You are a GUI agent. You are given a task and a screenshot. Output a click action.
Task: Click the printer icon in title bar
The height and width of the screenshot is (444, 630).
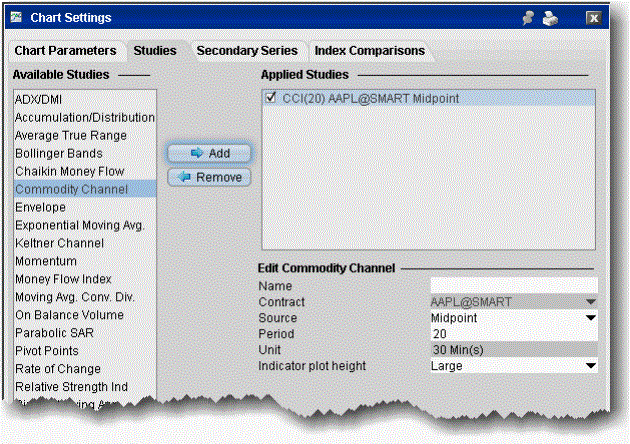(549, 18)
